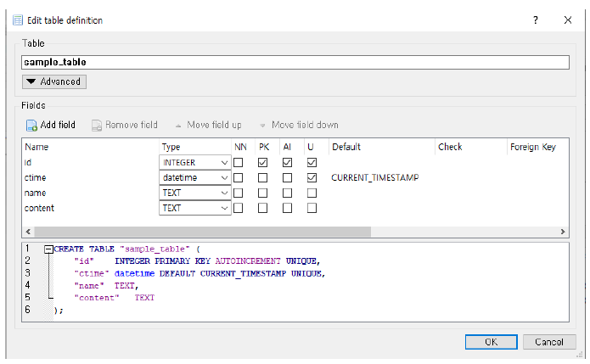This screenshot has width=590, height=364.
Task: Open TEXT type dropdown for content field
Action: coord(195,208)
